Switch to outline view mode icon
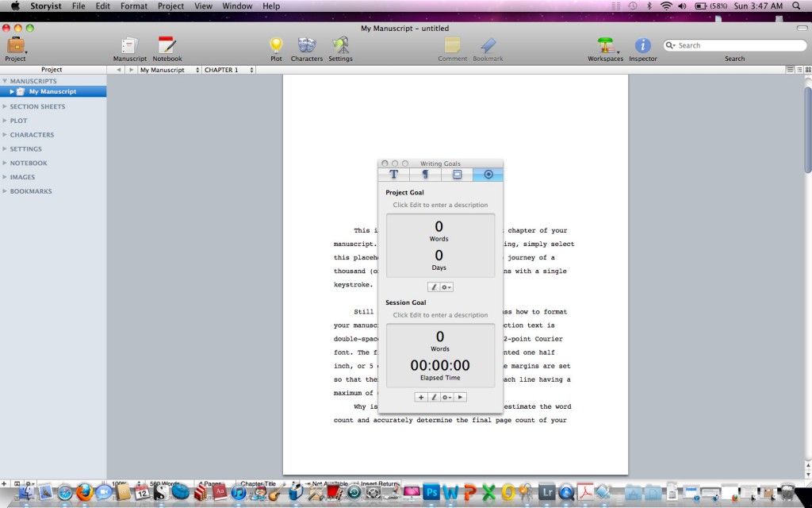 pos(799,70)
